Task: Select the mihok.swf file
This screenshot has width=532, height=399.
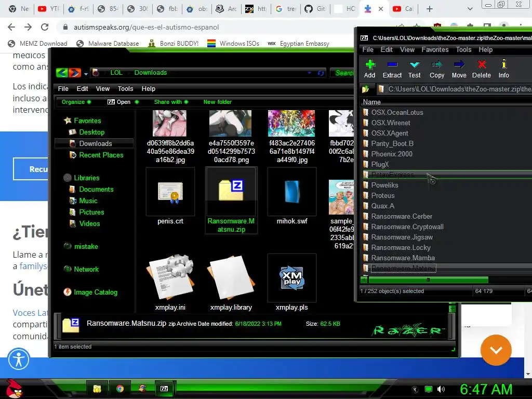Action: coord(292,197)
